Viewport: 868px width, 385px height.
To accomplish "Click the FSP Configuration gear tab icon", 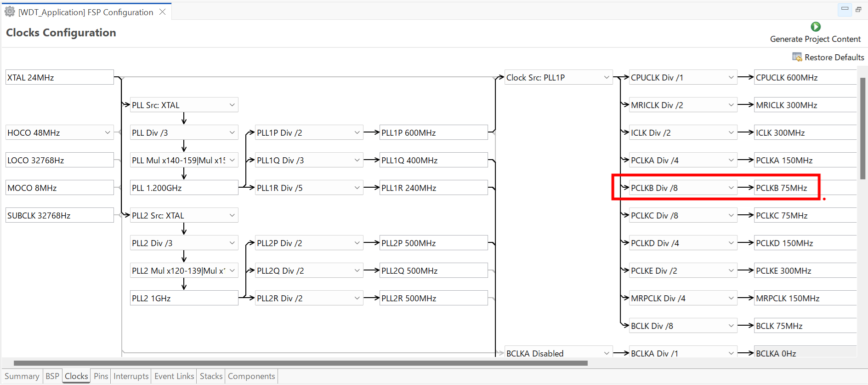I will click(x=10, y=12).
